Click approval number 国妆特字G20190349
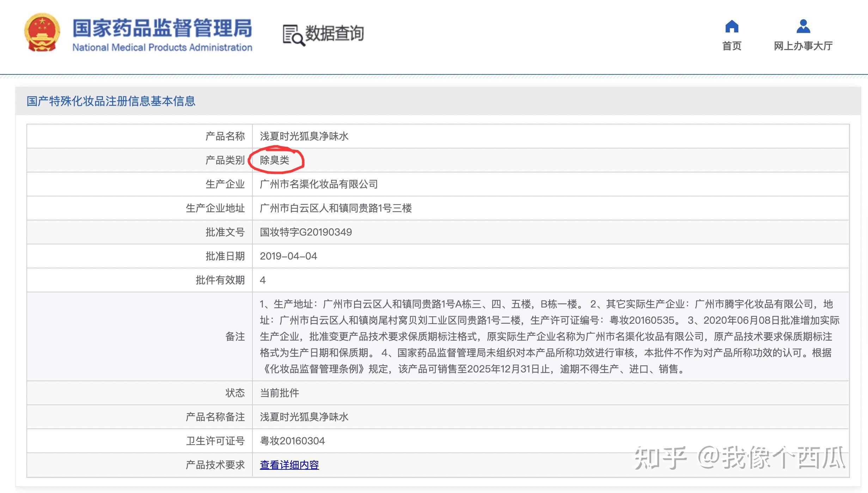 (306, 232)
